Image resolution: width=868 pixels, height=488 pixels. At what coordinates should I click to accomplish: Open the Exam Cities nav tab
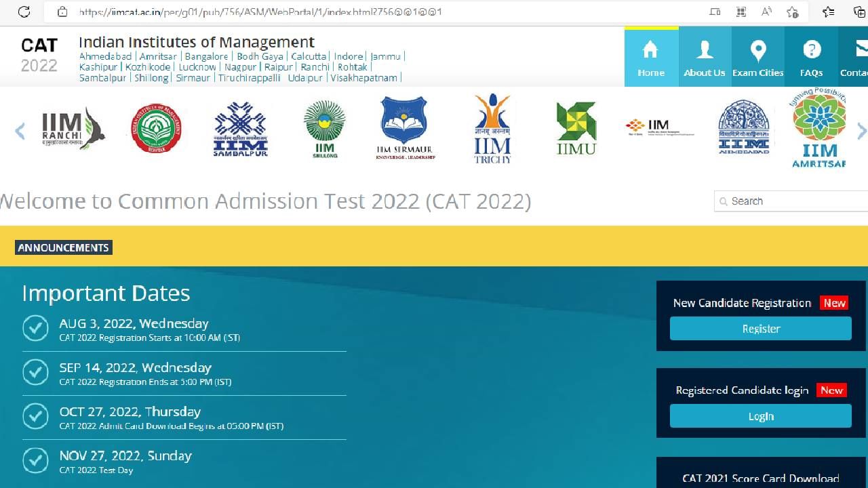coord(758,58)
